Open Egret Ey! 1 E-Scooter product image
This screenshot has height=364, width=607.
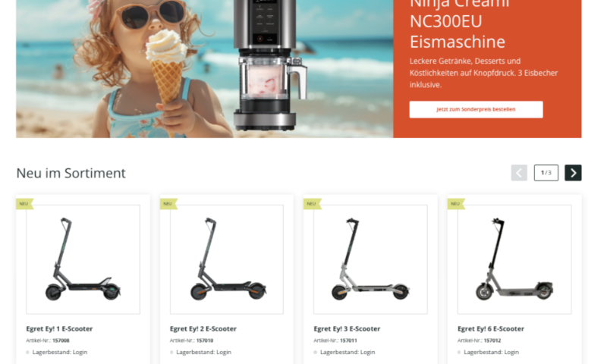83,259
